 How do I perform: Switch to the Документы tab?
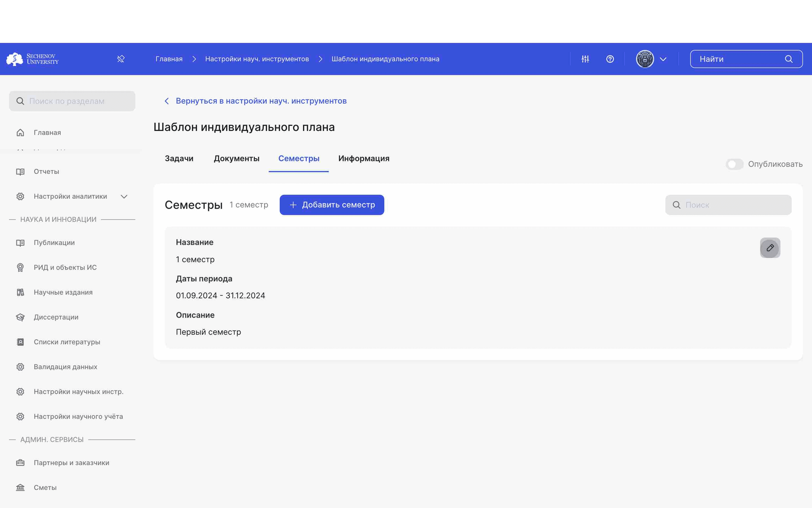pyautogui.click(x=237, y=159)
